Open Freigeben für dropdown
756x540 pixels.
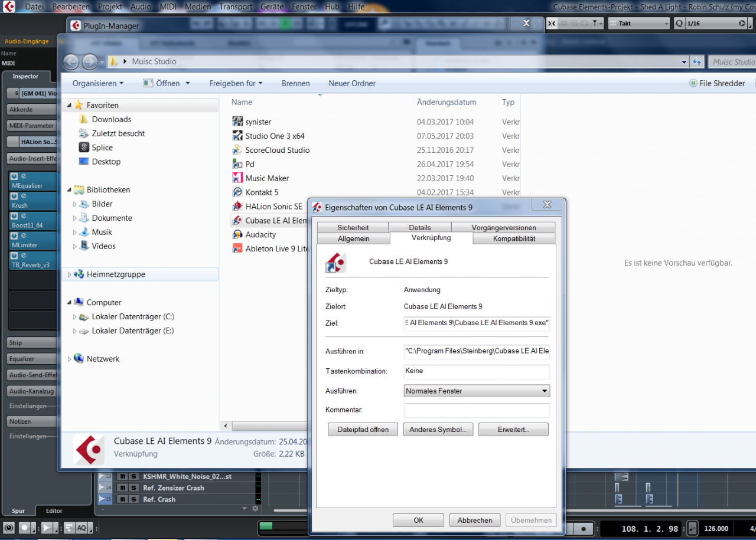236,83
